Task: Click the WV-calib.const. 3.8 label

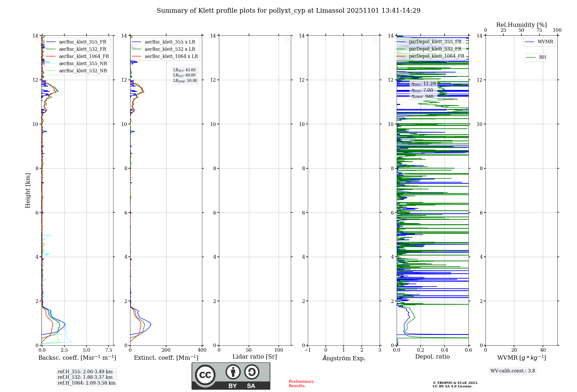Action: tap(512, 371)
